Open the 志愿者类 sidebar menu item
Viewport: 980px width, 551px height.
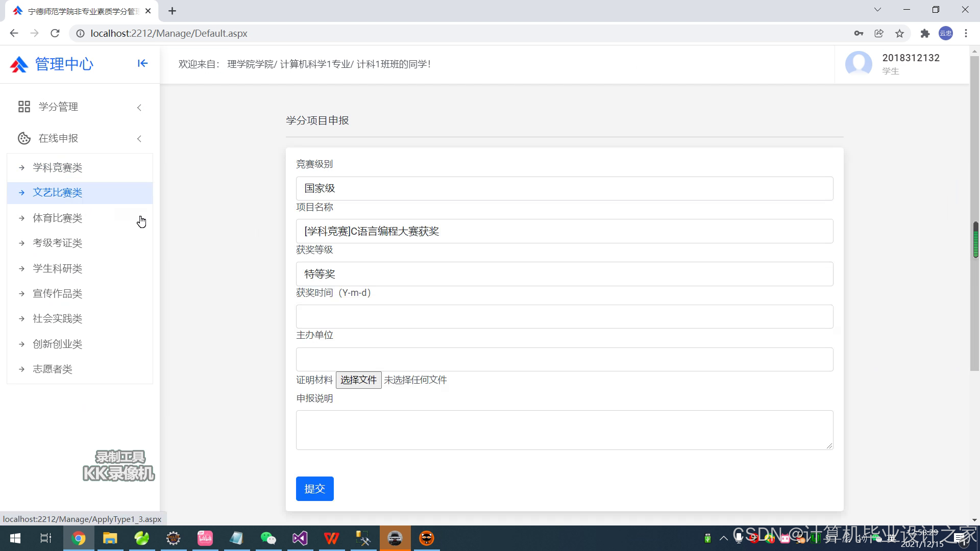(52, 369)
